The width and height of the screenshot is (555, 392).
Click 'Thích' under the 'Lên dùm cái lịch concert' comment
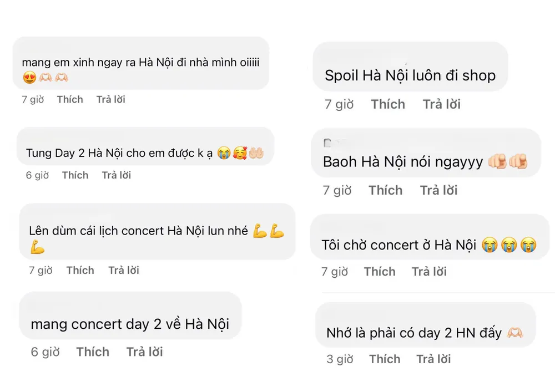[80, 271]
